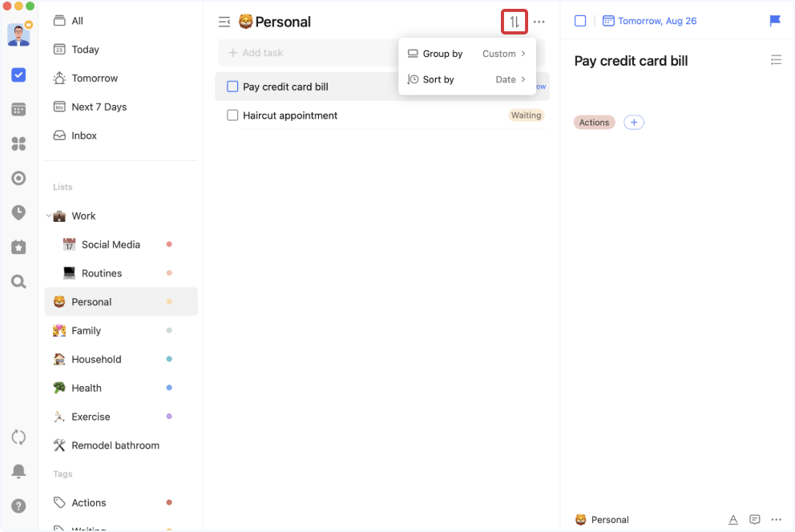
Task: Open the Help question mark icon
Action: pyautogui.click(x=18, y=506)
